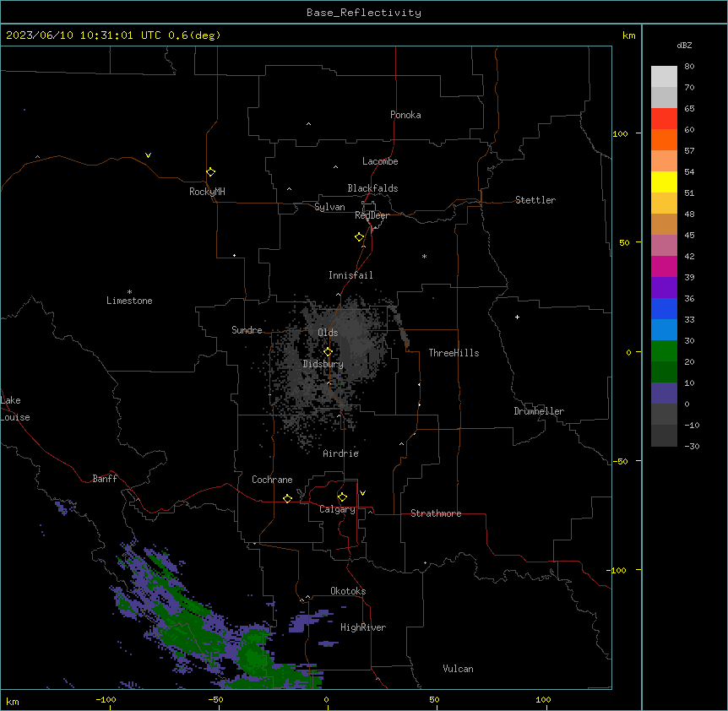This screenshot has width=728, height=711.
Task: Click the timestamp 2023/06/10 10:31:01 UTC
Action: click(x=84, y=35)
